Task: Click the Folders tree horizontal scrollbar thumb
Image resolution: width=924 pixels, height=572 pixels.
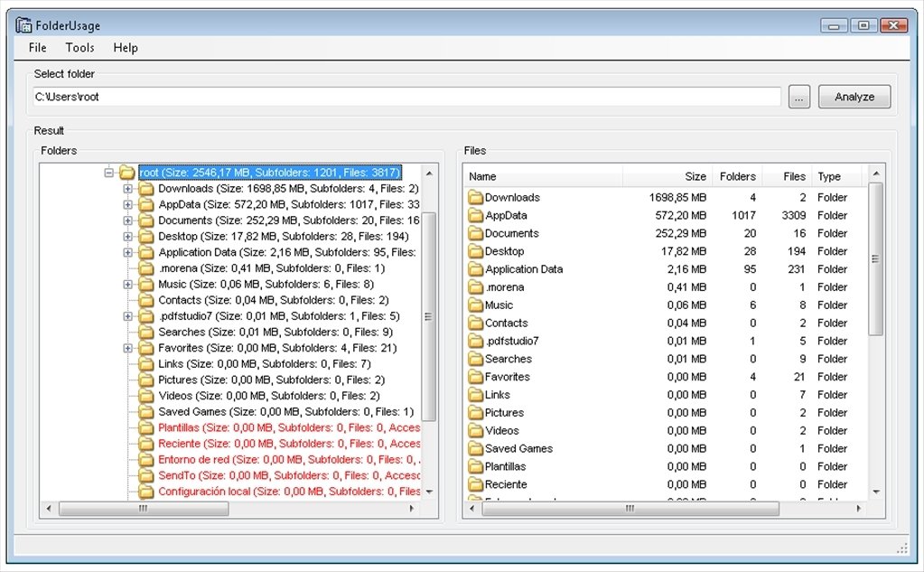Action: (144, 509)
